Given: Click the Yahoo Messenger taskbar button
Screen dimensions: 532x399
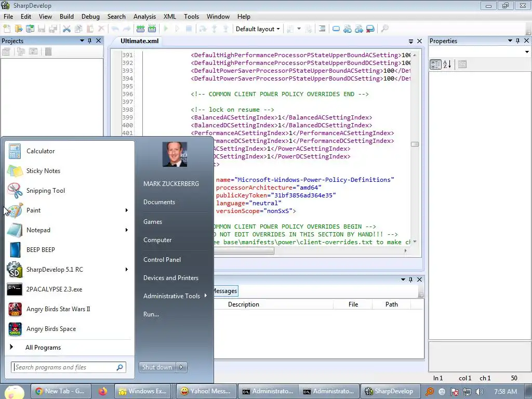Looking at the screenshot, I should pyautogui.click(x=206, y=391).
